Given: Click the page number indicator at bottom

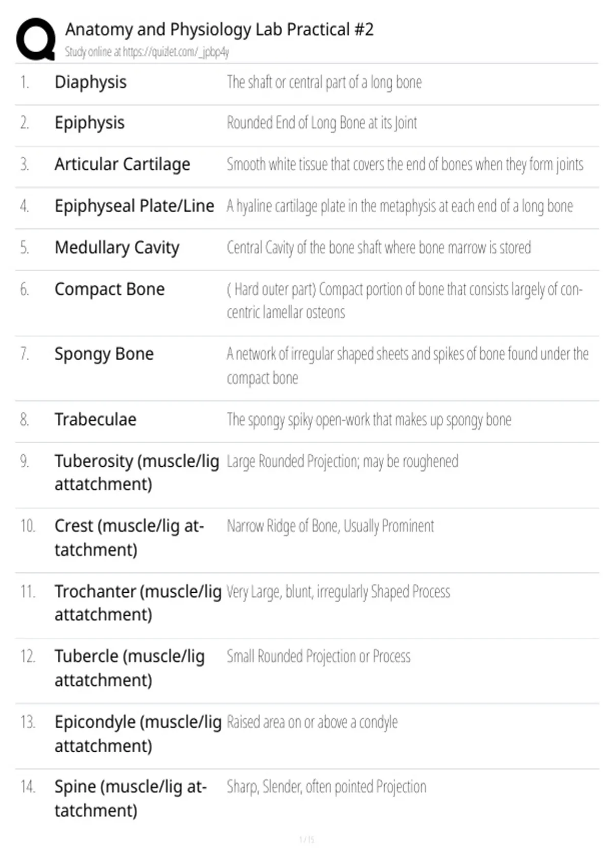Looking at the screenshot, I should (306, 839).
